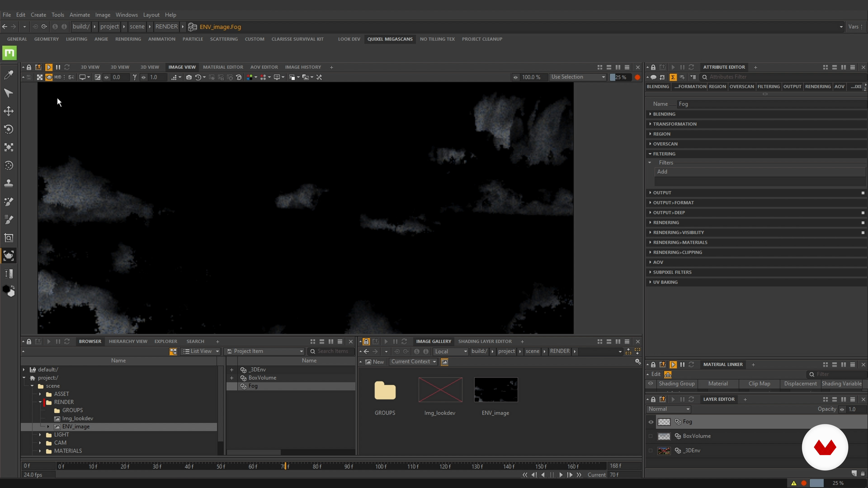868x488 pixels.
Task: Toggle the HUD display button
Action: 58,77
